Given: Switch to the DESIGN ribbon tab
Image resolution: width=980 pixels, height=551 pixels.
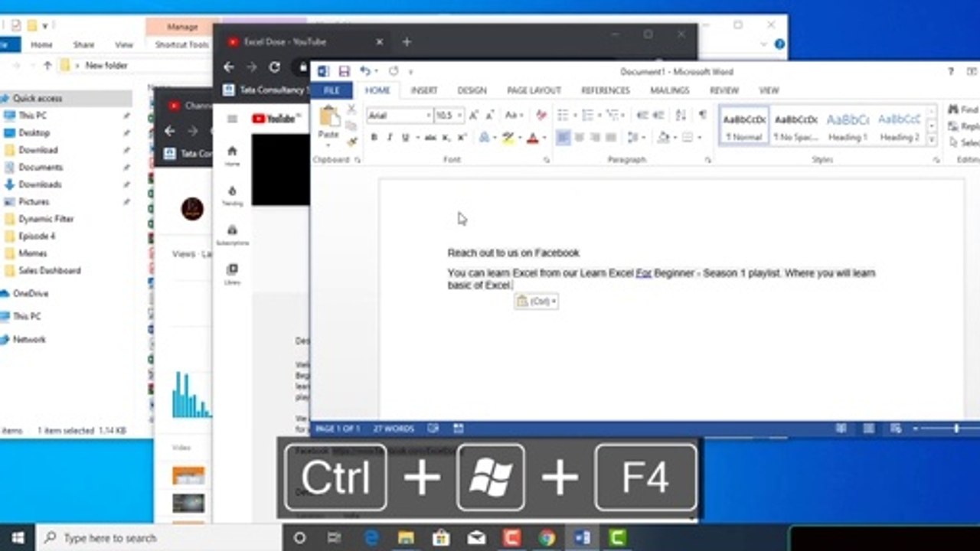Looking at the screenshot, I should (472, 90).
